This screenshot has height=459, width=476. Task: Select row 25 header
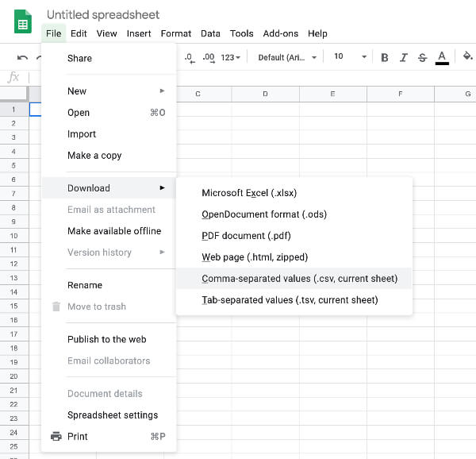coord(14,446)
